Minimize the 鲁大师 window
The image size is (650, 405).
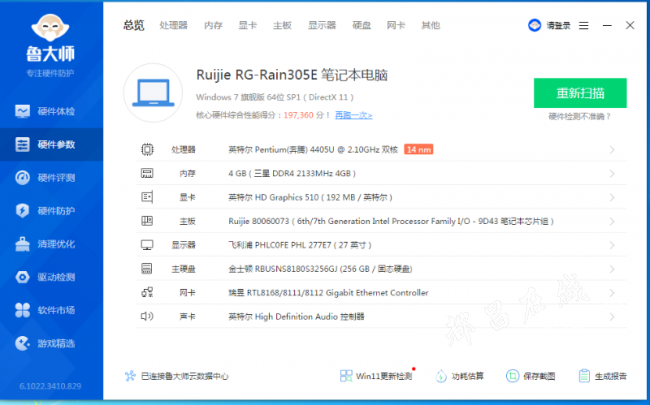click(607, 25)
